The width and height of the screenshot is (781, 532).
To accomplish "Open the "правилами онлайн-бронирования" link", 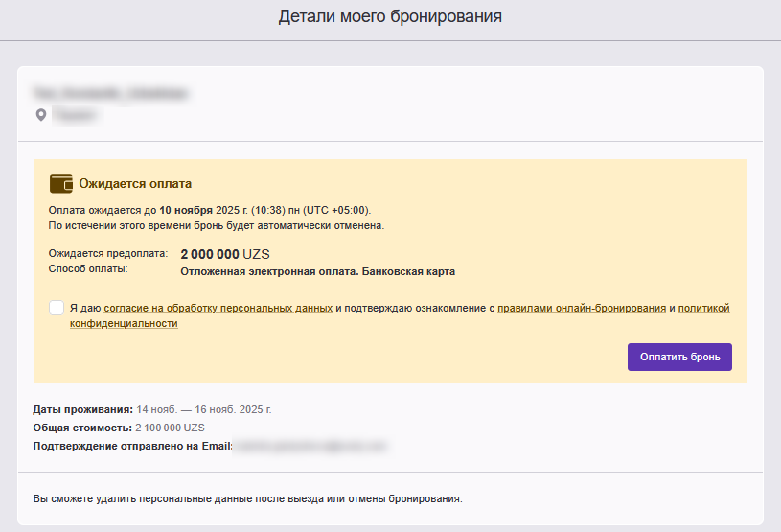I will tap(582, 309).
